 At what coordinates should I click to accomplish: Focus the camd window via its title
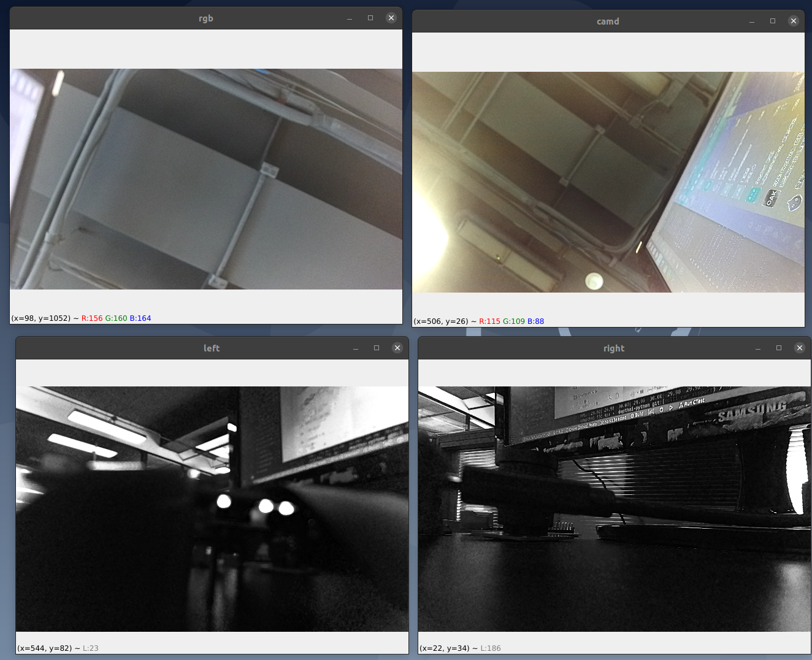tap(607, 21)
